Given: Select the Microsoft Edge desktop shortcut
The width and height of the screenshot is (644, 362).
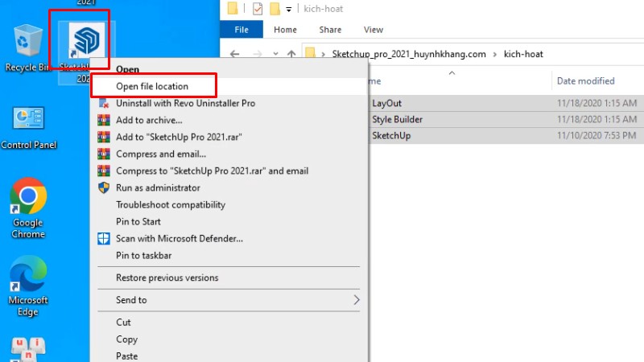Looking at the screenshot, I should pos(28,283).
